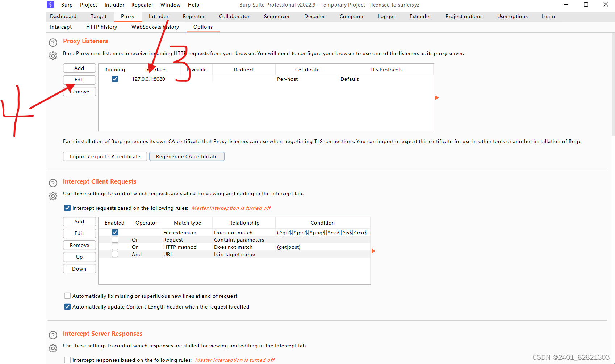Remove the selected client intercept rule
615x364 pixels.
pyautogui.click(x=79, y=245)
